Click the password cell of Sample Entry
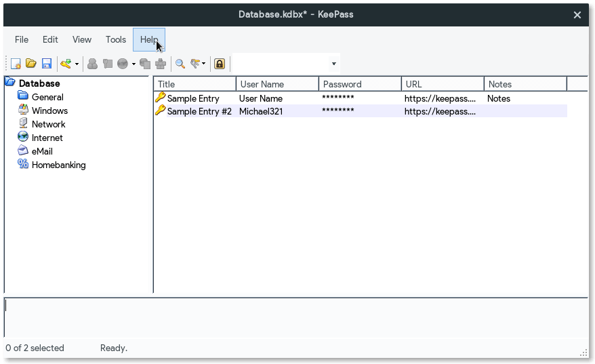 click(x=338, y=98)
